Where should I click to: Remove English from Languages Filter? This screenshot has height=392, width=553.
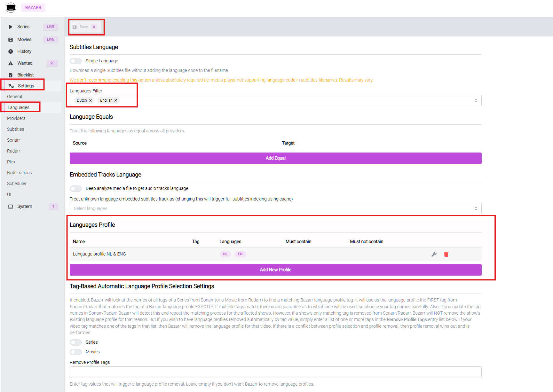pos(116,100)
